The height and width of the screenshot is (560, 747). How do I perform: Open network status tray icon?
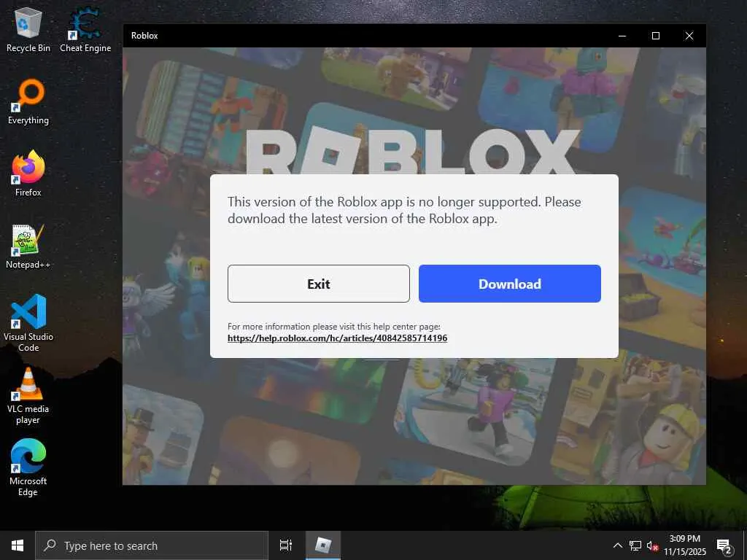click(635, 545)
